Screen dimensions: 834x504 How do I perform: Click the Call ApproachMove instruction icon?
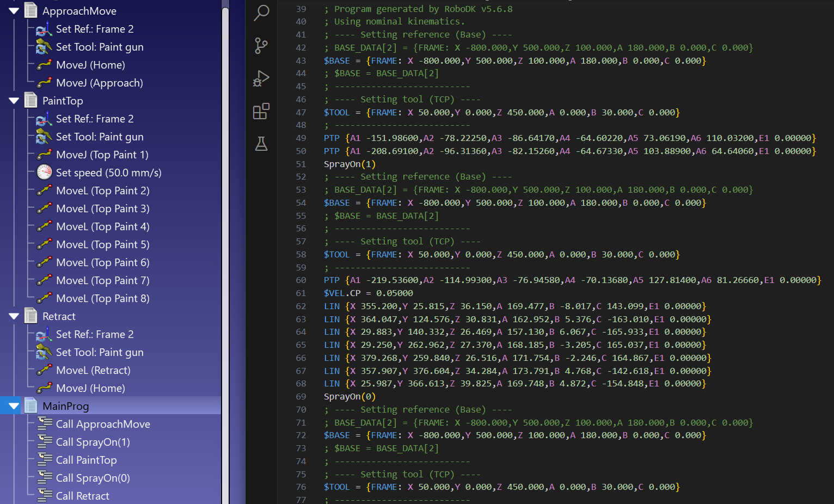(x=45, y=424)
